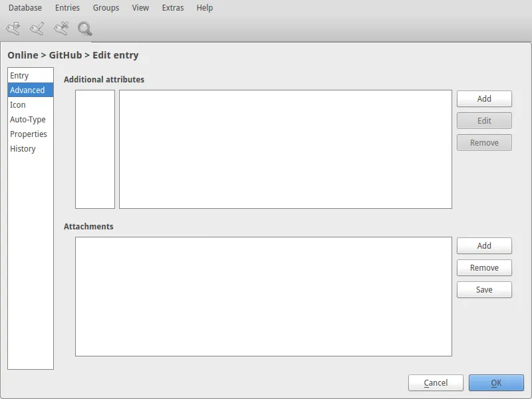Show the Properties section
Viewport: 532px width, 399px height.
29,134
